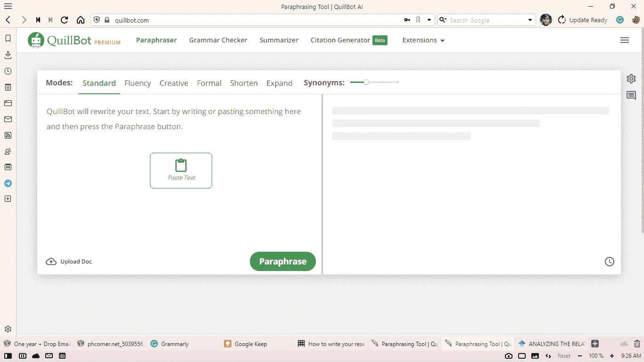Open the Summarizer link
This screenshot has height=362, width=644.
pos(279,40)
